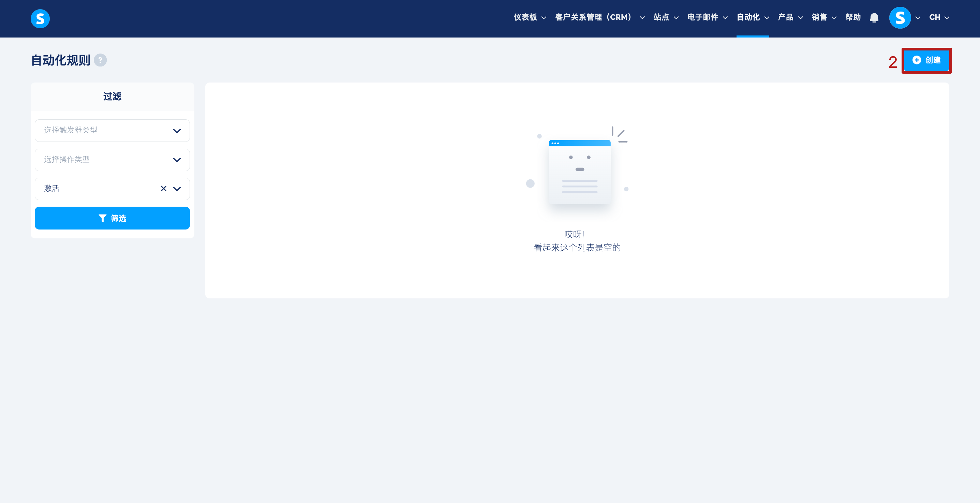Click the Systeme logo in top-left

40,19
